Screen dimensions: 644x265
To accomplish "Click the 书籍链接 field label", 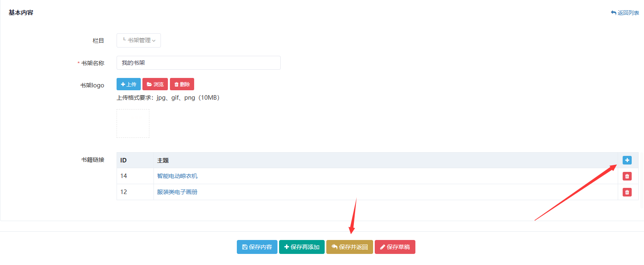I will point(93,160).
